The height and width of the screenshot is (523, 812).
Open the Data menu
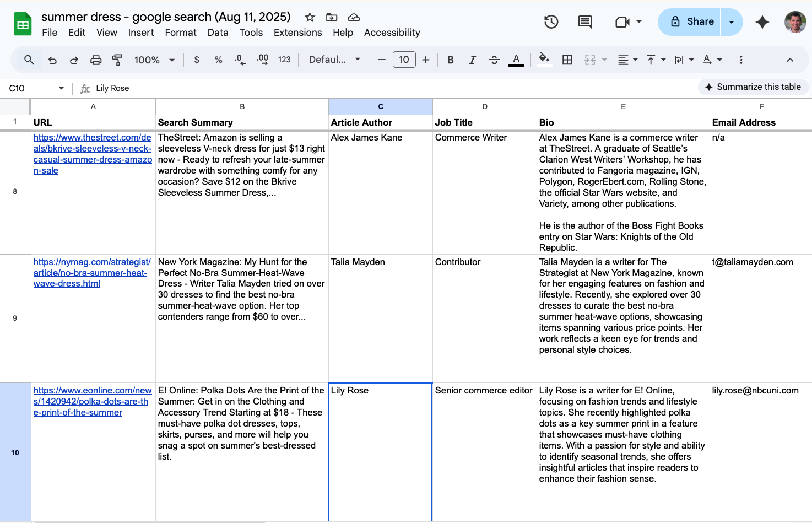pos(218,33)
